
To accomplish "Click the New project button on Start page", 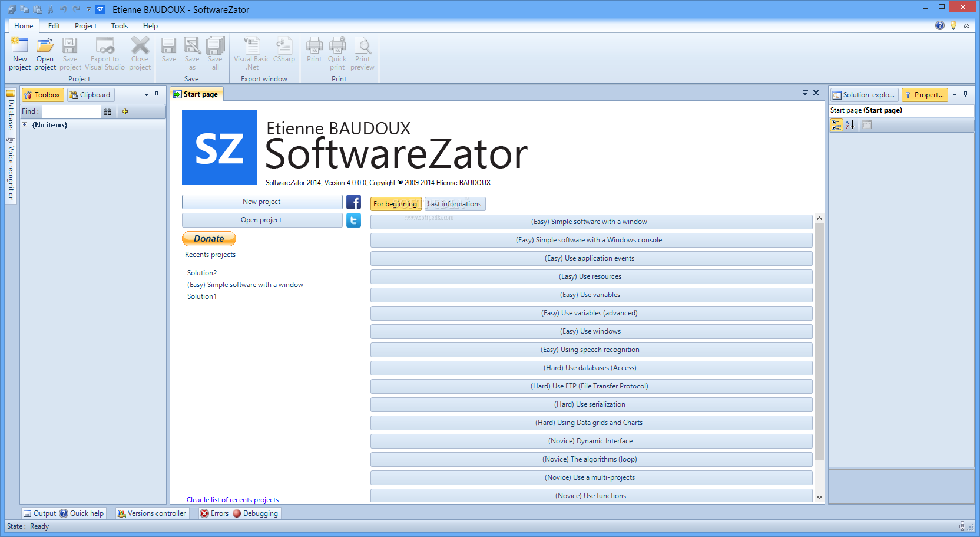I will [262, 202].
